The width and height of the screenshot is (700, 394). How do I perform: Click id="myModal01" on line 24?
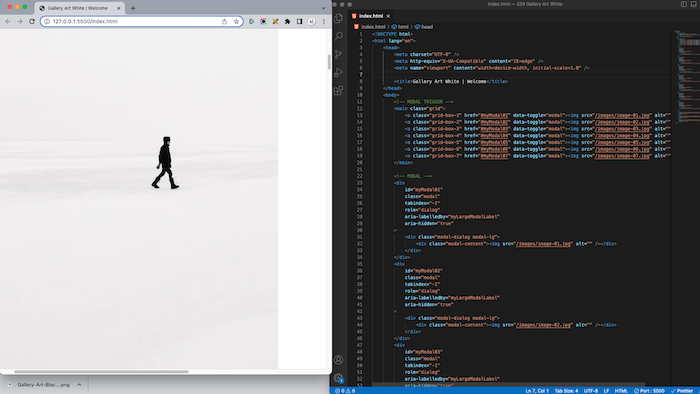click(424, 190)
